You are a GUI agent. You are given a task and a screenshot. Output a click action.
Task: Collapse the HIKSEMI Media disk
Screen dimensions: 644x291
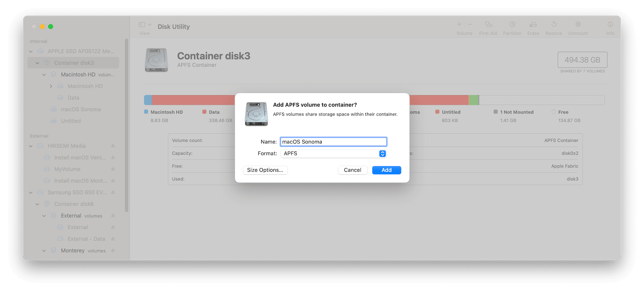click(x=31, y=146)
